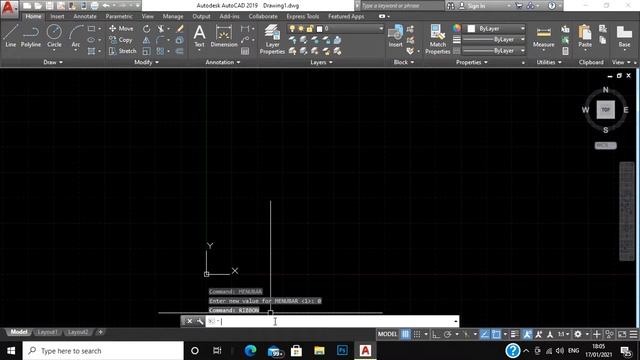Image resolution: width=640 pixels, height=360 pixels.
Task: Click the Windows Start button
Action: [11, 351]
